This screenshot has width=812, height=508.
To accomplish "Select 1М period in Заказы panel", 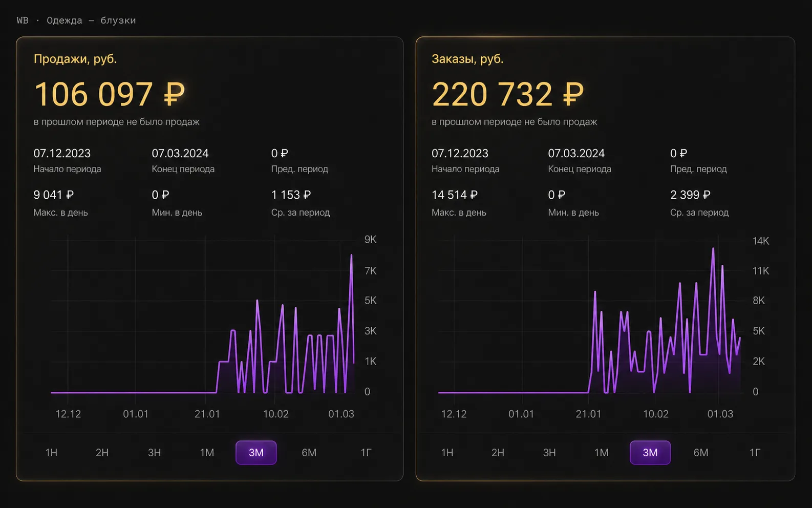I will [601, 453].
